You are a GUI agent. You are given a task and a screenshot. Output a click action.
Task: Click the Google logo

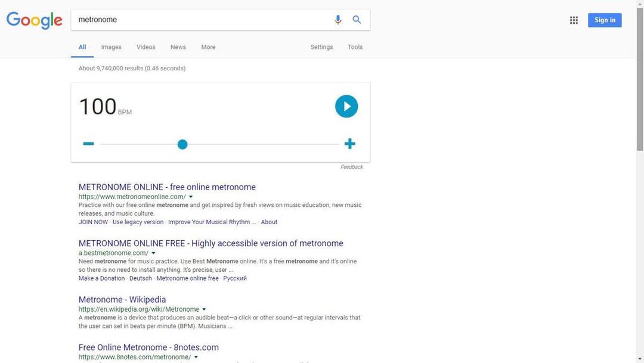(34, 20)
